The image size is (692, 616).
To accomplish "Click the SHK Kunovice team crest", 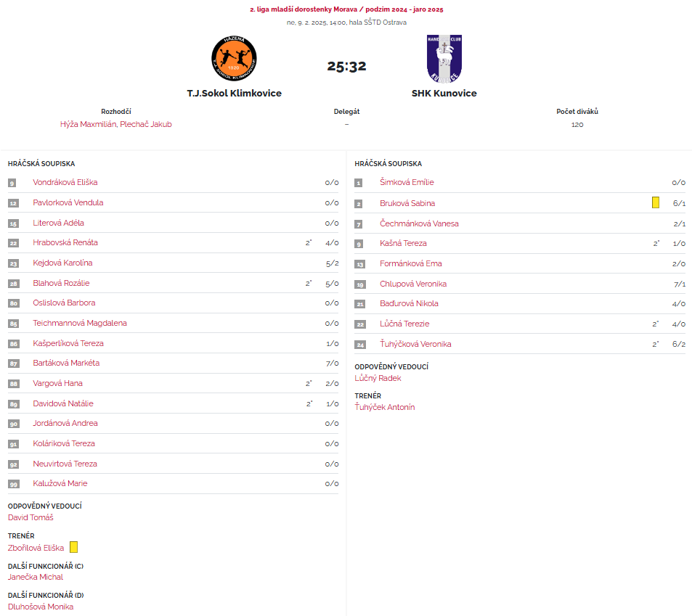I will (x=444, y=59).
